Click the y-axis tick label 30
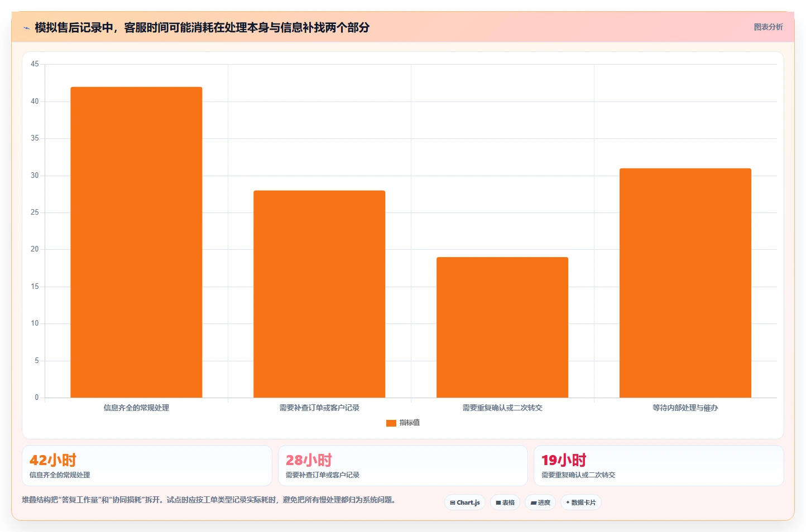Image resolution: width=806 pixels, height=532 pixels. pos(35,175)
